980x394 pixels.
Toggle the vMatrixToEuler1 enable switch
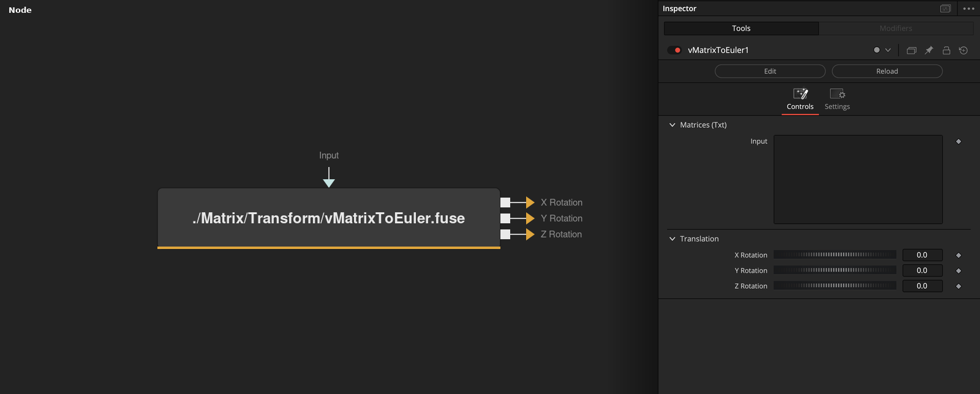point(674,50)
